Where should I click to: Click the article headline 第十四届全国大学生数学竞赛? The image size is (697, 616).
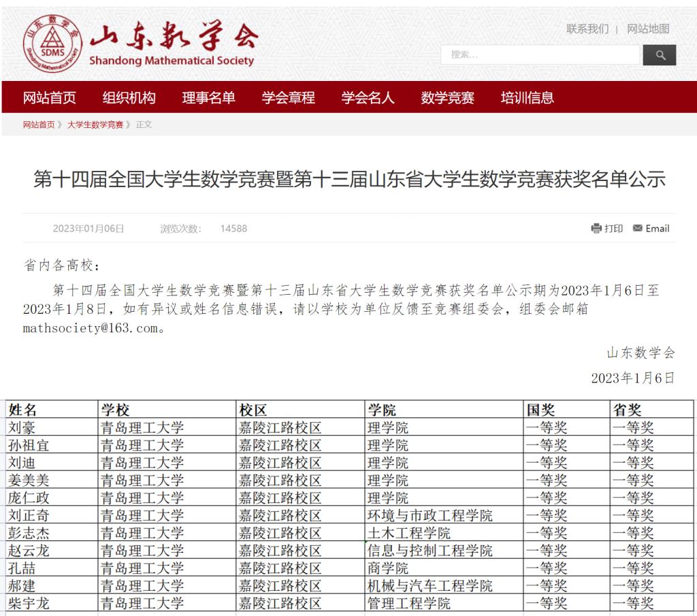pyautogui.click(x=349, y=179)
